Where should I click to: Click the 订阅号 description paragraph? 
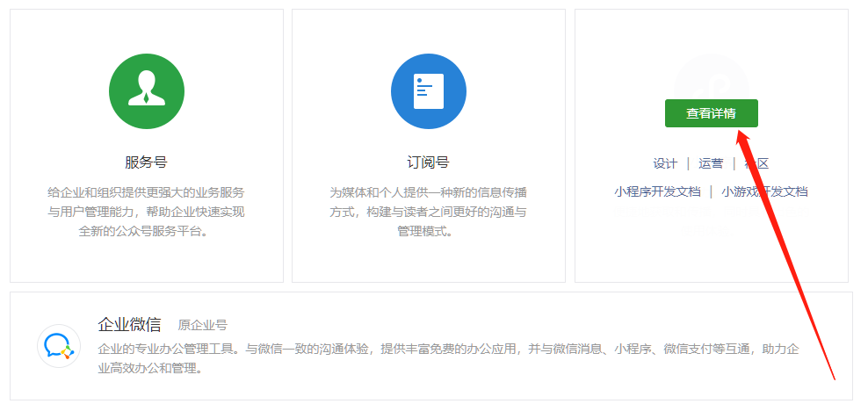pos(429,212)
